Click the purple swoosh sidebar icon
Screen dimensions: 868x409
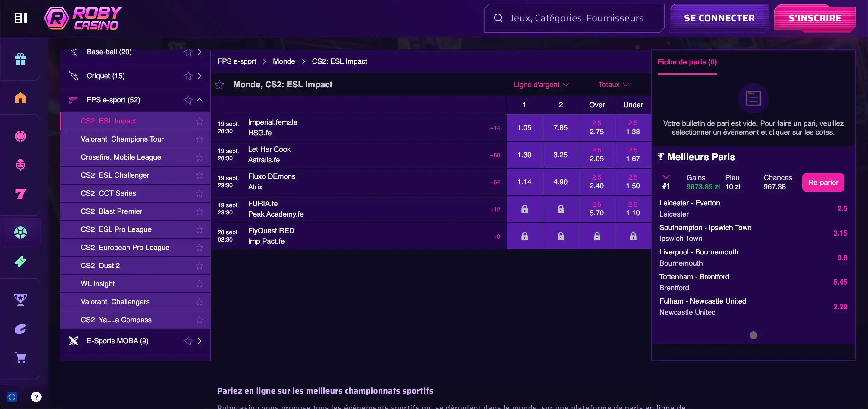(20, 329)
